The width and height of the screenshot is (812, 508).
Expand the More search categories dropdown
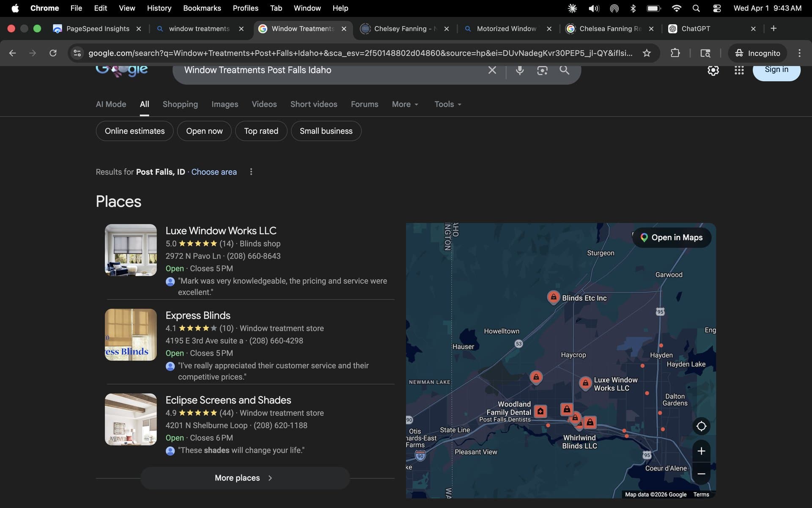[x=405, y=104]
